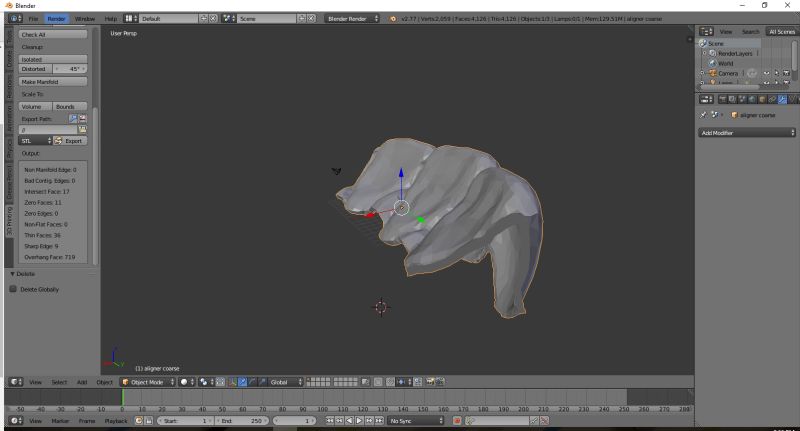Image resolution: width=800 pixels, height=431 pixels.
Task: Switch to Object properties tab icon
Action: point(762,99)
